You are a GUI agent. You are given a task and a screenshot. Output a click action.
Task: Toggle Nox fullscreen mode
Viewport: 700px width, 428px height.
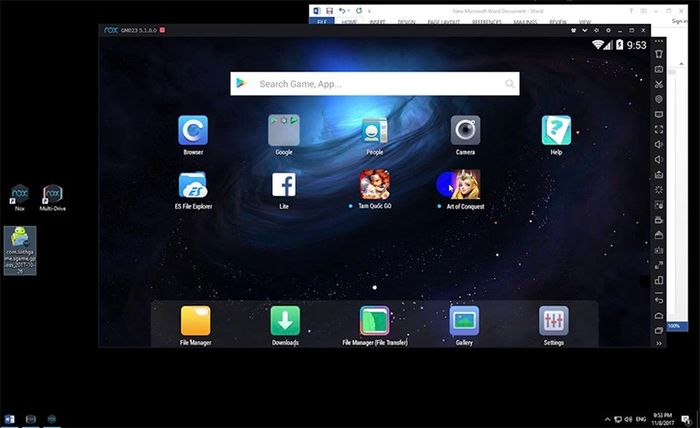[x=658, y=129]
